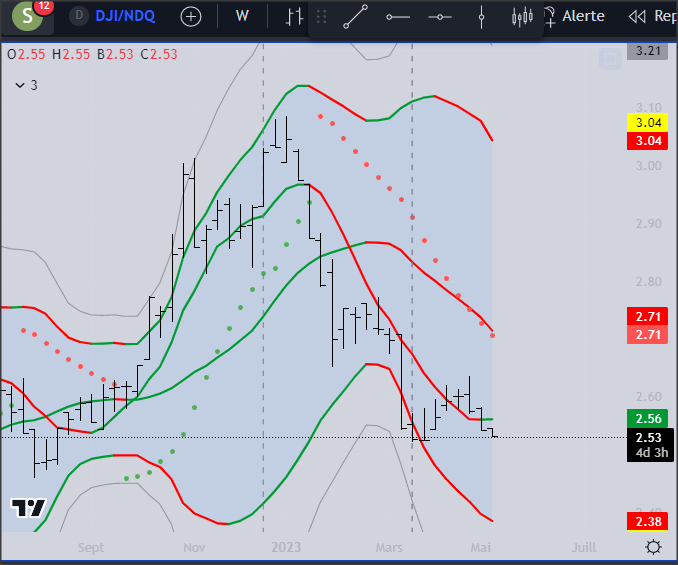Viewport: 678px width, 565px height.
Task: Select the vertical line drawing tool
Action: (481, 17)
